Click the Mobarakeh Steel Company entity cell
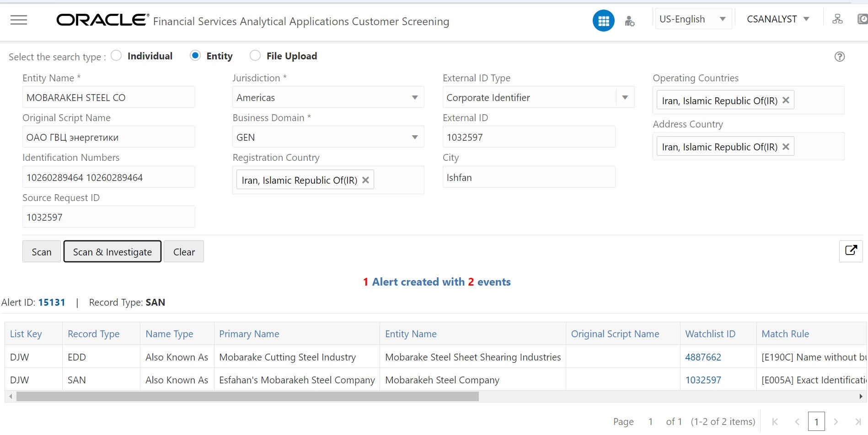Image resolution: width=868 pixels, height=435 pixels. tap(473, 380)
